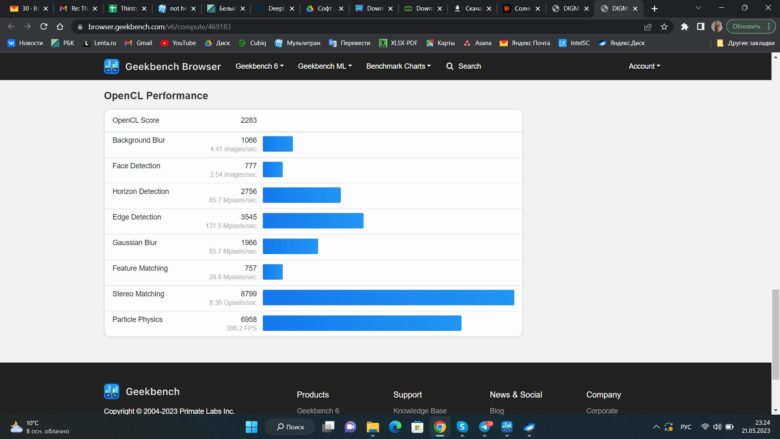The width and height of the screenshot is (780, 439).
Task: Open the Blog footer link
Action: point(496,411)
